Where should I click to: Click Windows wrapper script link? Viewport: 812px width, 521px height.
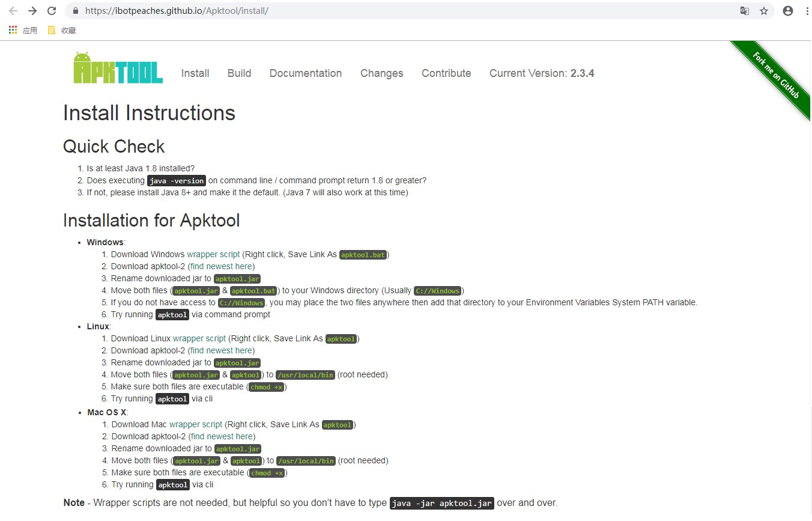(213, 254)
